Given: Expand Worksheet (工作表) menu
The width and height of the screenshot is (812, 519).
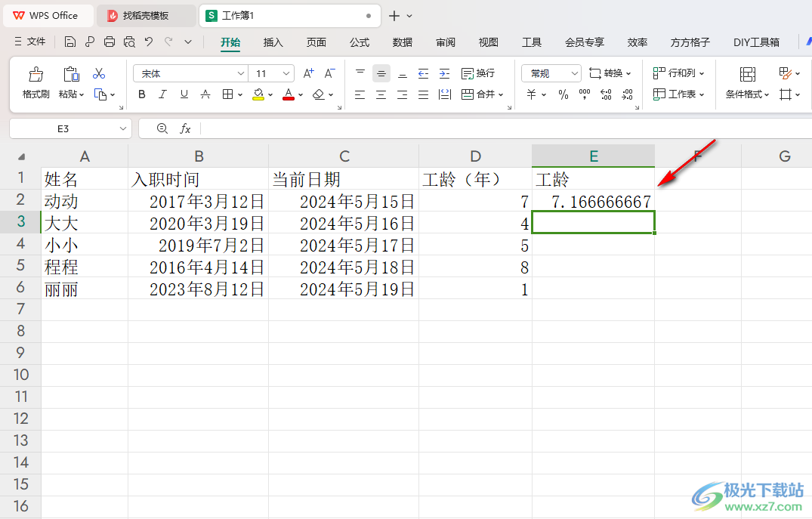Looking at the screenshot, I should pos(678,94).
